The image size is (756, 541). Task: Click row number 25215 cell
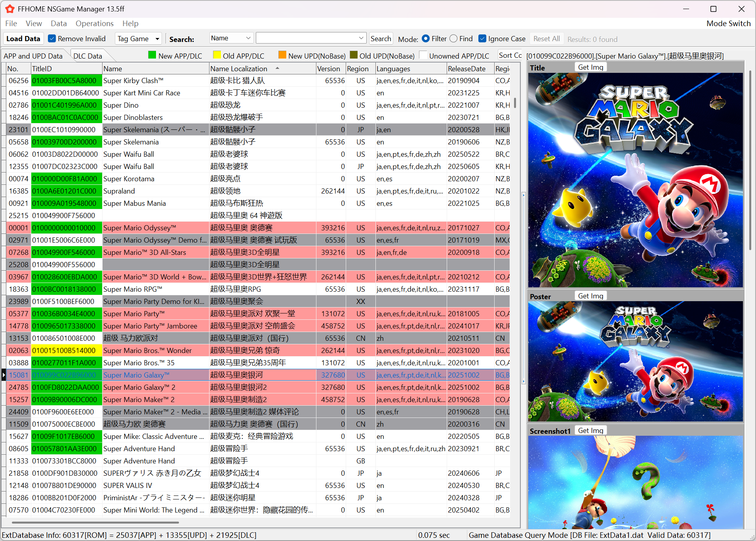pyautogui.click(x=19, y=215)
